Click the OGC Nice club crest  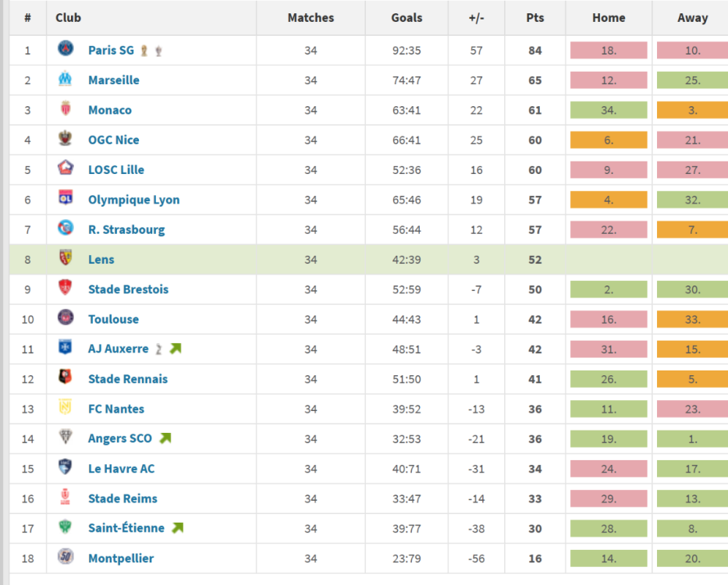tap(66, 139)
